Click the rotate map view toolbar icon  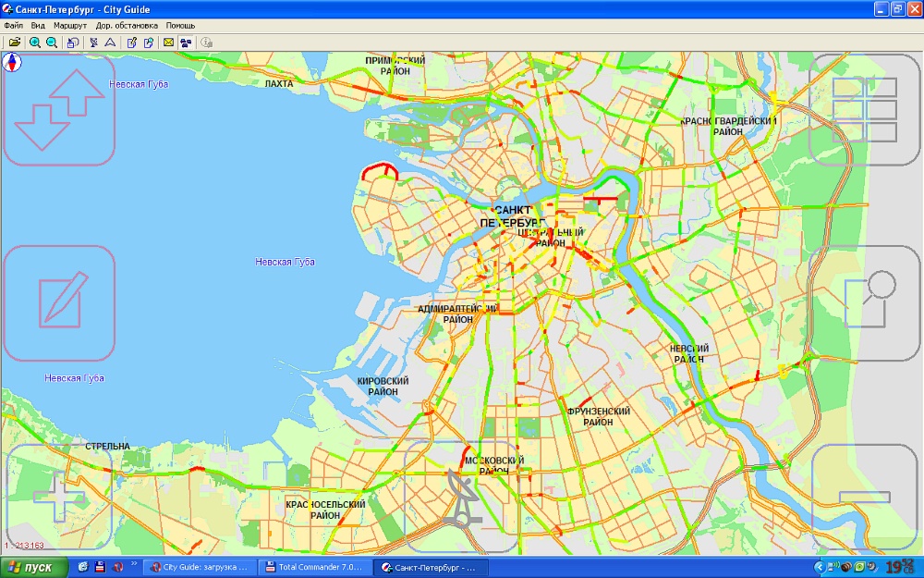click(x=72, y=43)
